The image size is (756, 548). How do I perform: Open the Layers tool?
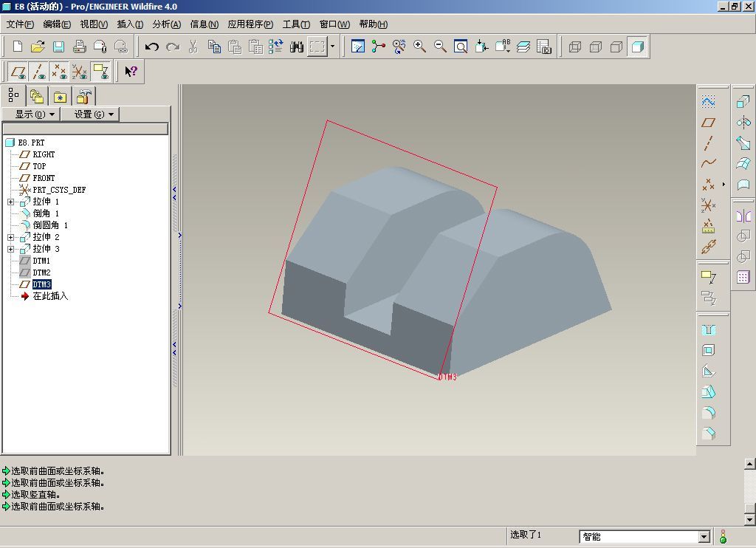coord(523,47)
